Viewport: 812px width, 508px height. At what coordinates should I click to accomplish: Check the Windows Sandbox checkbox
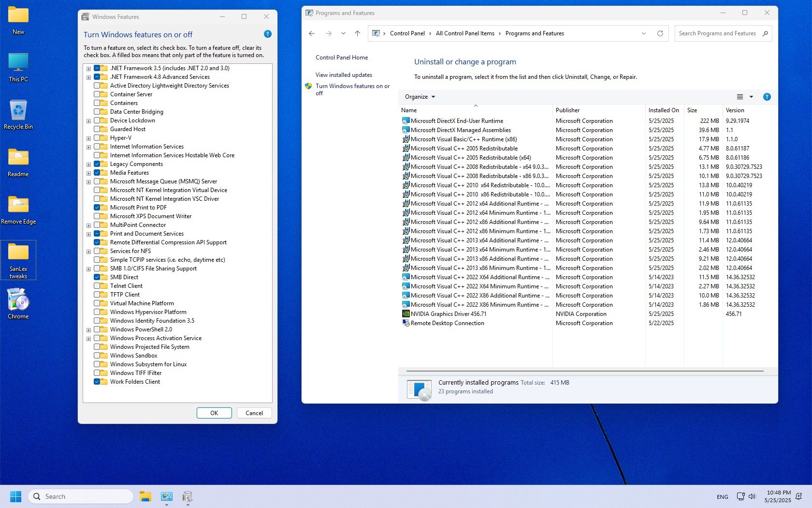point(97,356)
